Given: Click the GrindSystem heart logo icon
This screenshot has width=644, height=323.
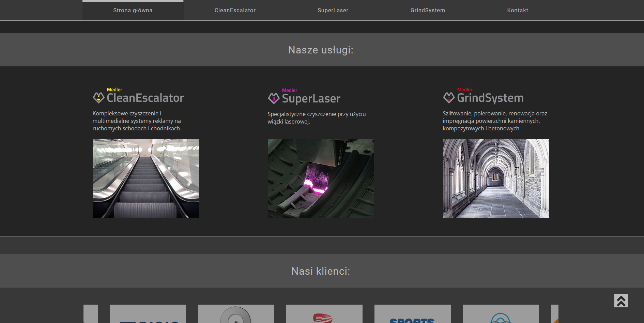Looking at the screenshot, I should 449,98.
